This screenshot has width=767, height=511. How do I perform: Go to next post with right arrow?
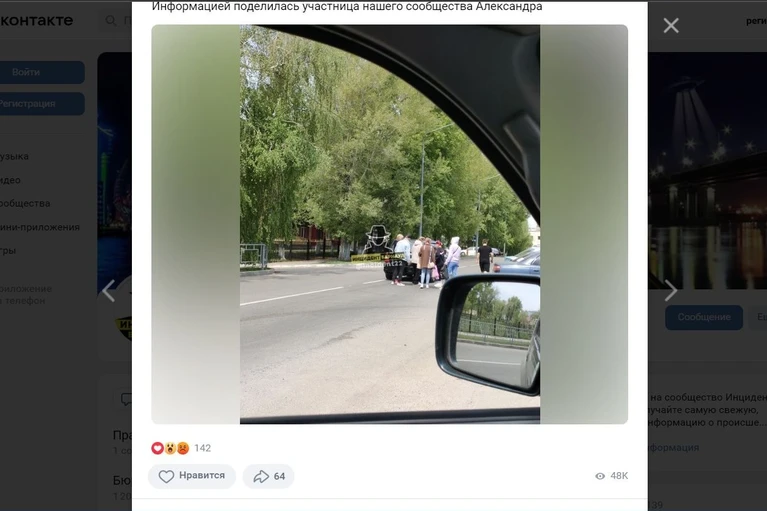[671, 290]
